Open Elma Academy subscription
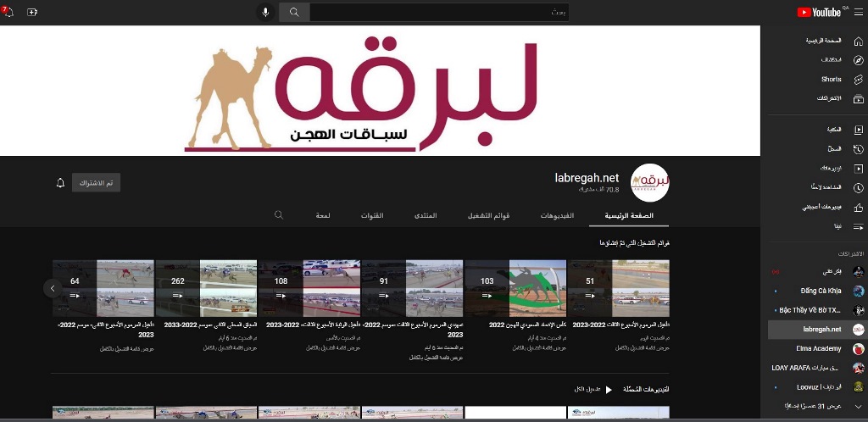This screenshot has height=422, width=868. [818, 348]
